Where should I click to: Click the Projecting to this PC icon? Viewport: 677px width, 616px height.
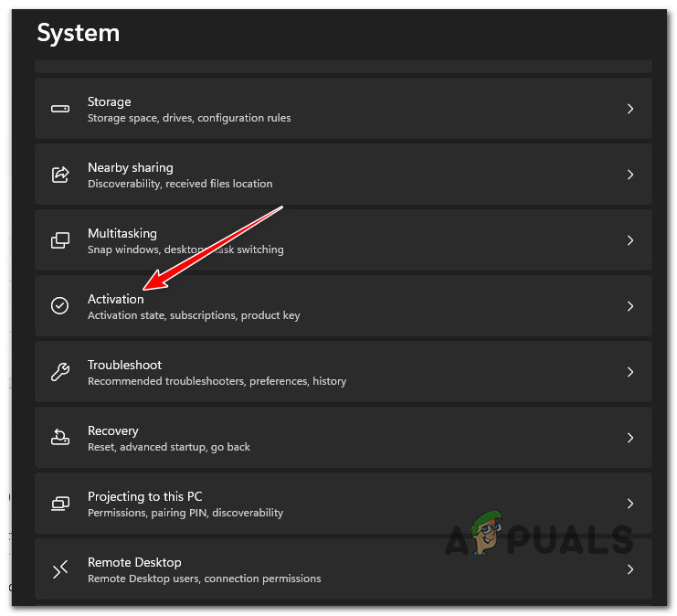tap(60, 504)
